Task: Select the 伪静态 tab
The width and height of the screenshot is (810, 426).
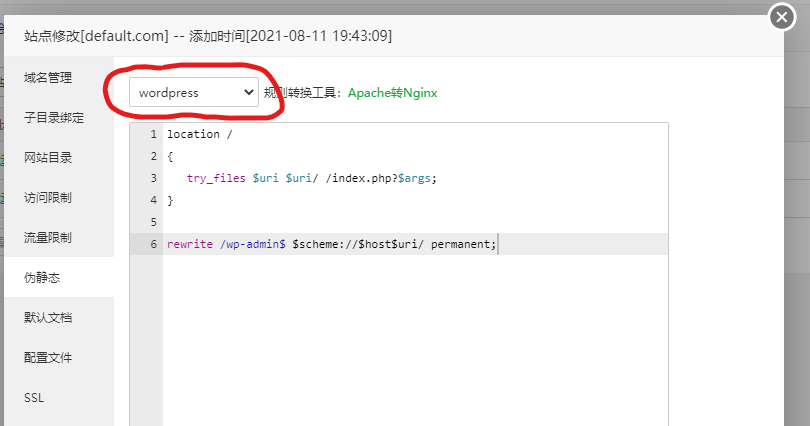Action: (59, 277)
